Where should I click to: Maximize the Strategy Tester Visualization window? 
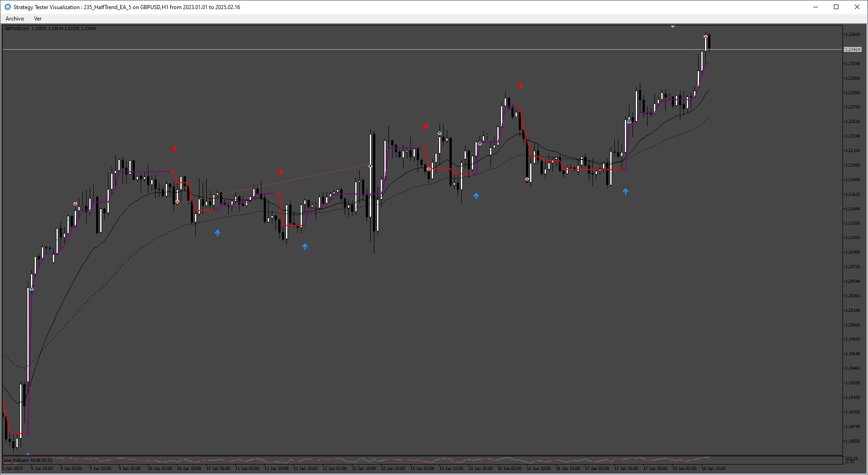pyautogui.click(x=836, y=7)
